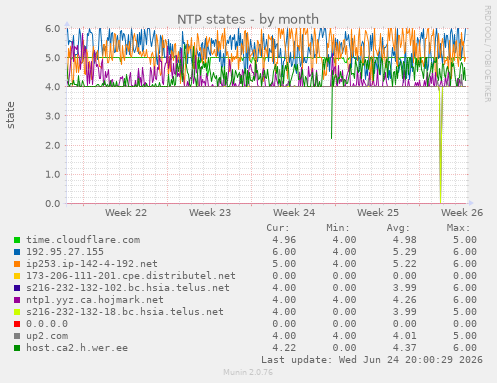Screen dimensions: 497x383
Task: Select the s216-232-132-18.bc.hsia.telus.net label
Action: point(125,312)
